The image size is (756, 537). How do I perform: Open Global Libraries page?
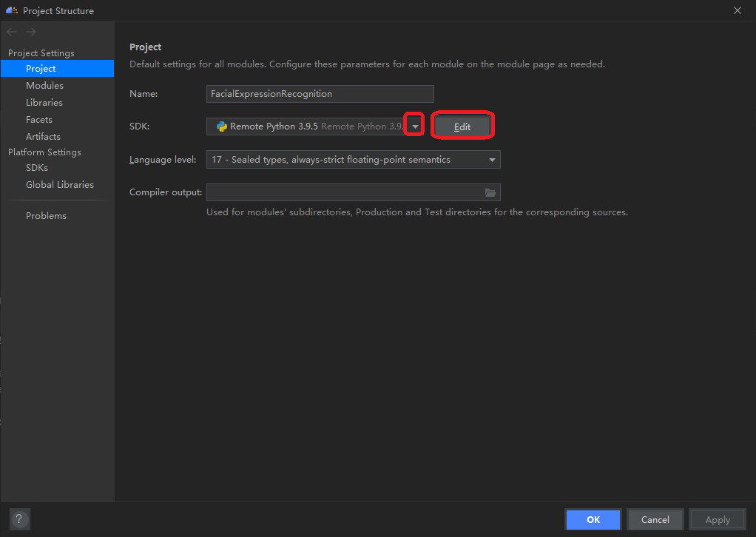(60, 185)
